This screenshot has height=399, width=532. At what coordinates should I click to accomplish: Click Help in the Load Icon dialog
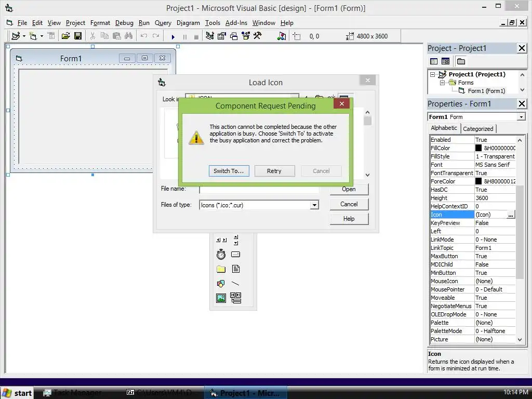(349, 219)
